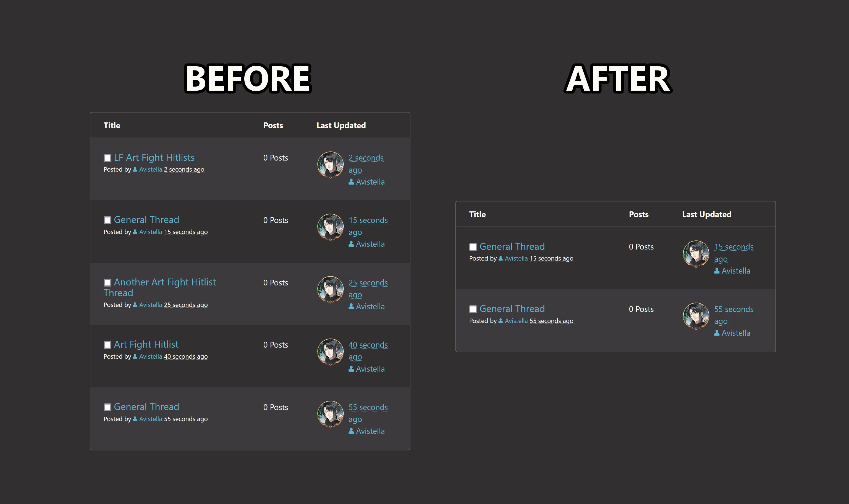Click the 'General Thread' title in AFTER panel

coord(511,246)
